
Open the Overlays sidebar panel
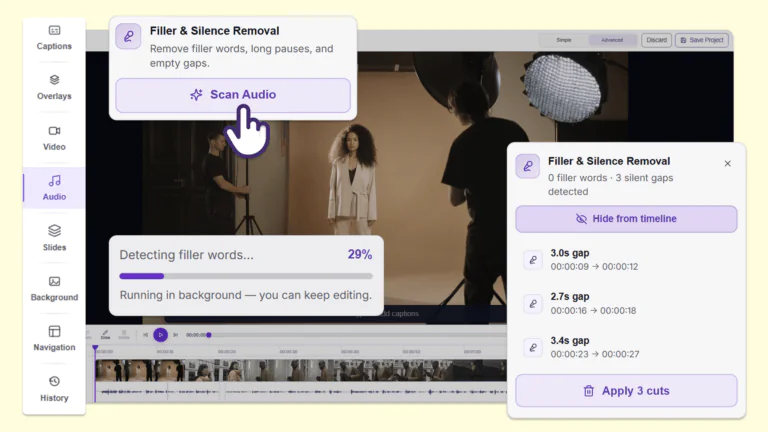[x=54, y=88]
